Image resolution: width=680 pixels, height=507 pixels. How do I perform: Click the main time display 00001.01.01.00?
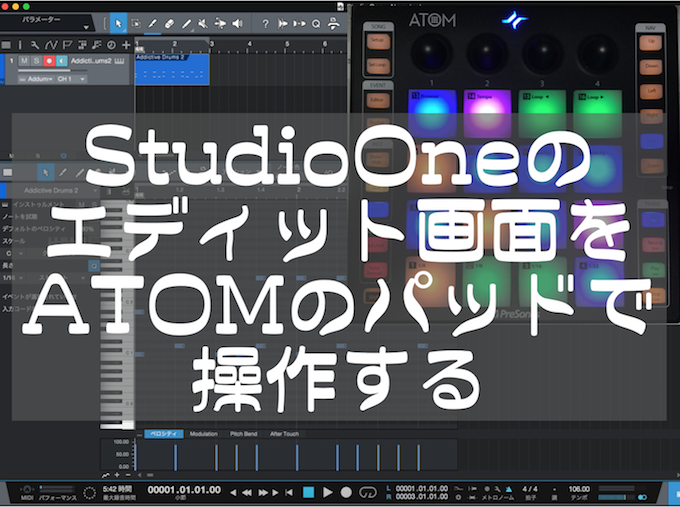[x=184, y=490]
